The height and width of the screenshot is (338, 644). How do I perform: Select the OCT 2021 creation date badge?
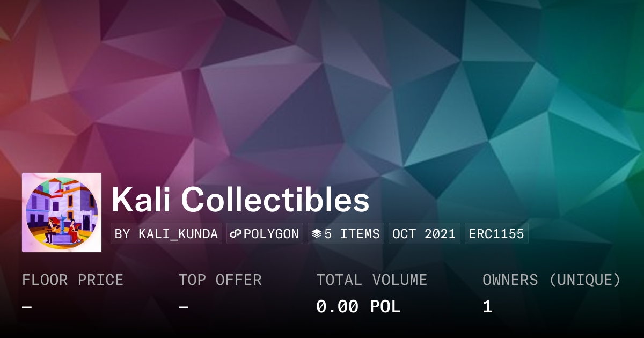(x=424, y=234)
